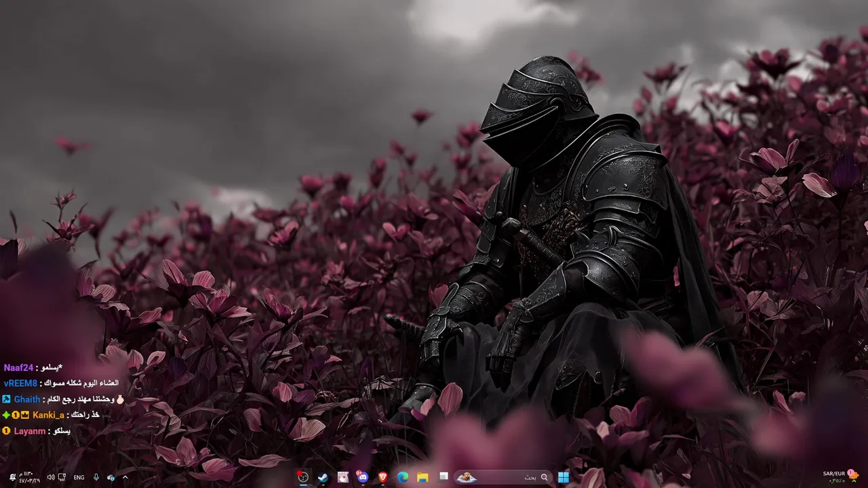Open OBS Studio from the taskbar

coord(303,477)
